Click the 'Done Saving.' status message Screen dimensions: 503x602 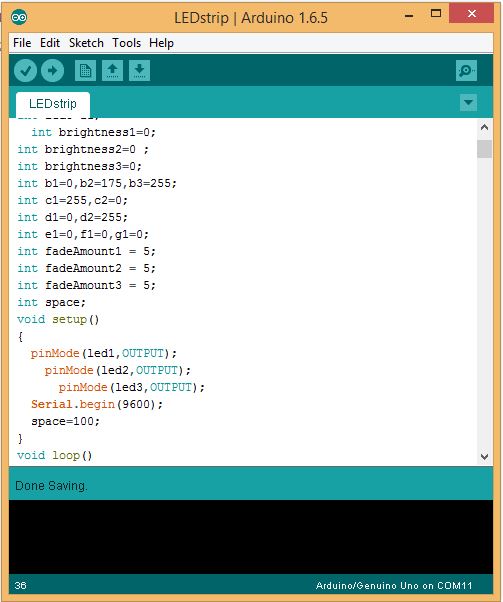click(x=51, y=486)
